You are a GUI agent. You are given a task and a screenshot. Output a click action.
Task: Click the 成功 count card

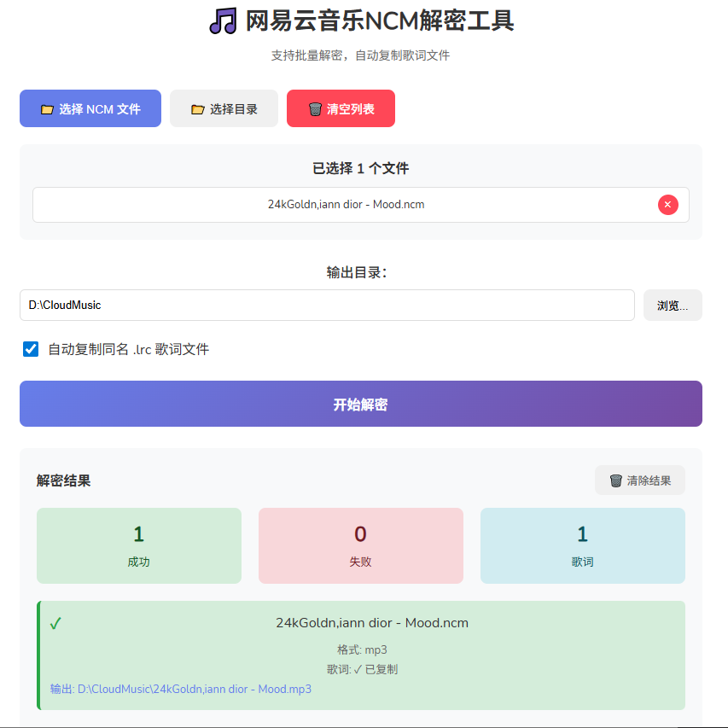[139, 545]
